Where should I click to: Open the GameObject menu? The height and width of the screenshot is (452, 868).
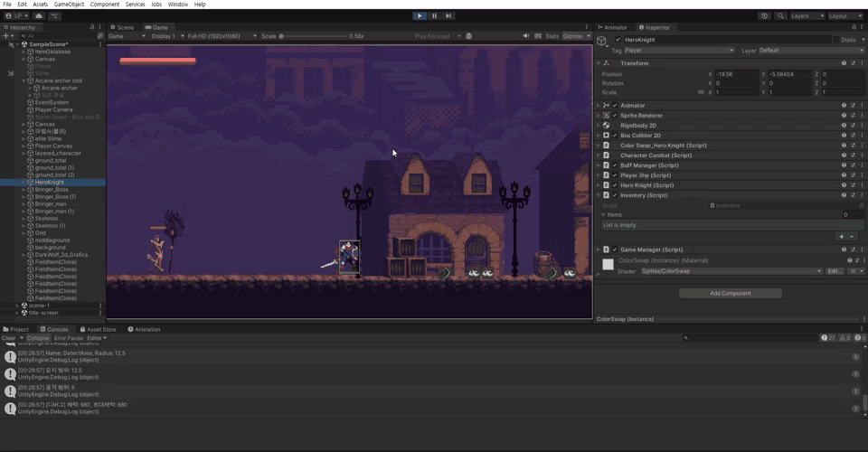(x=69, y=5)
